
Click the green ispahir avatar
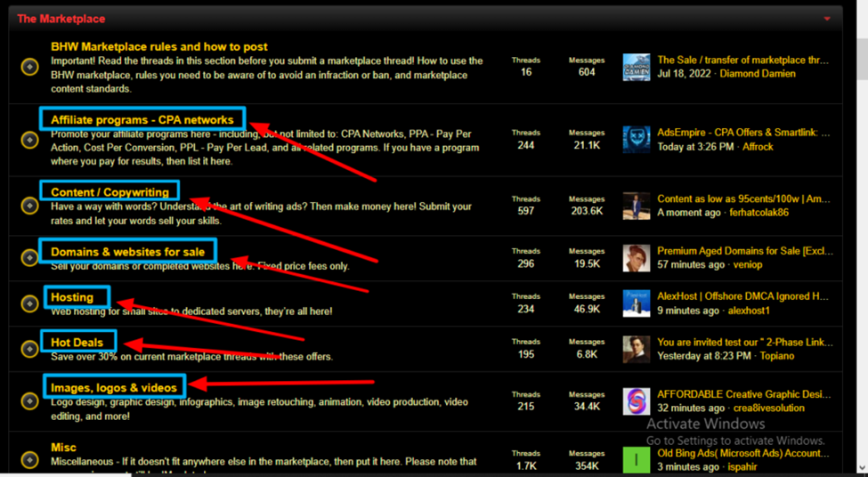coord(637,460)
